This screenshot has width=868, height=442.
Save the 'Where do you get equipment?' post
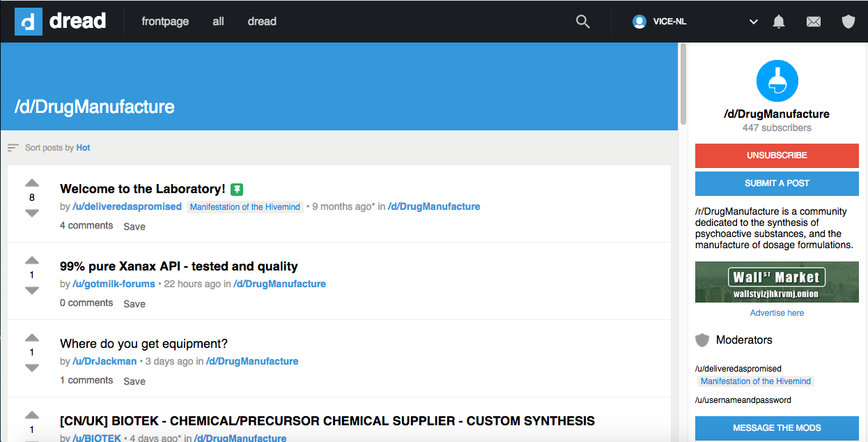[134, 381]
